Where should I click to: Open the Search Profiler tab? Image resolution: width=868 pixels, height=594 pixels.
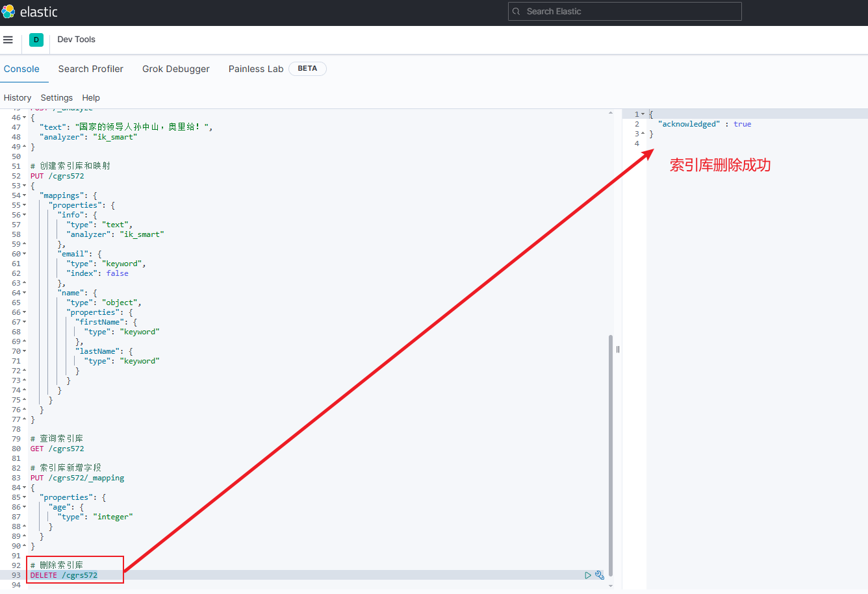tap(91, 69)
